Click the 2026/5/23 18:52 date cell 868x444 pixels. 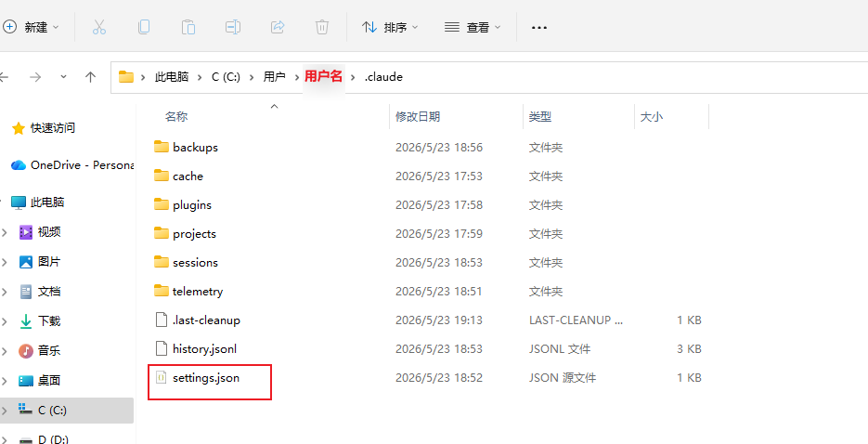[x=439, y=378]
